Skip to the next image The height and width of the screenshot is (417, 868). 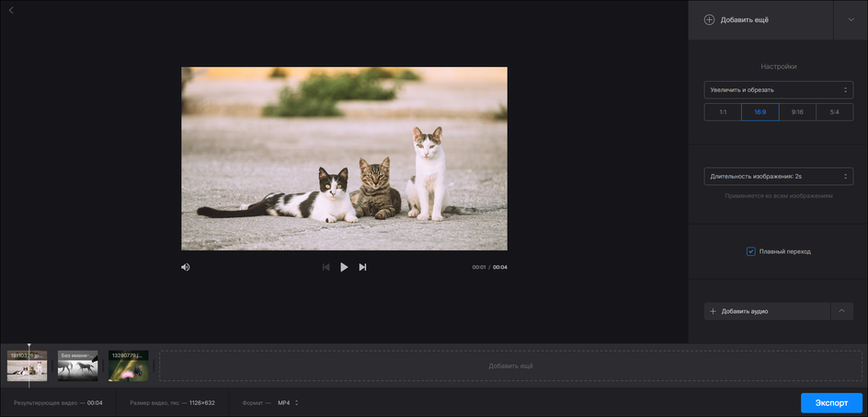362,267
